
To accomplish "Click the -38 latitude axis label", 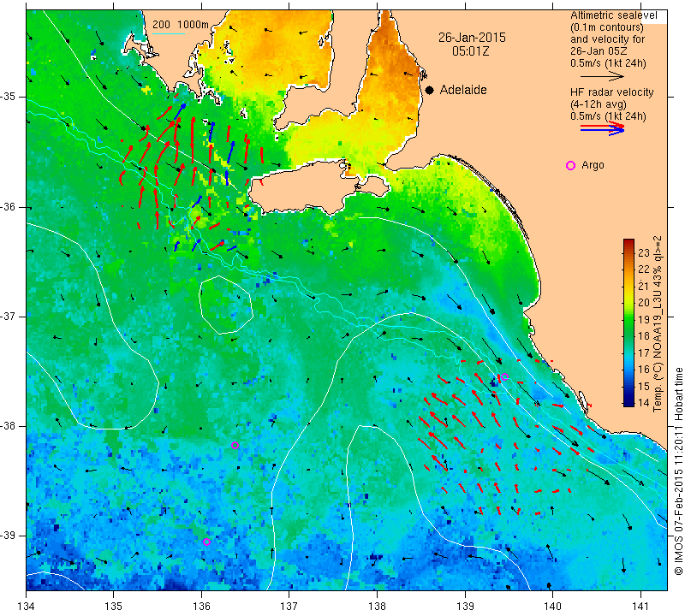I will click(9, 426).
